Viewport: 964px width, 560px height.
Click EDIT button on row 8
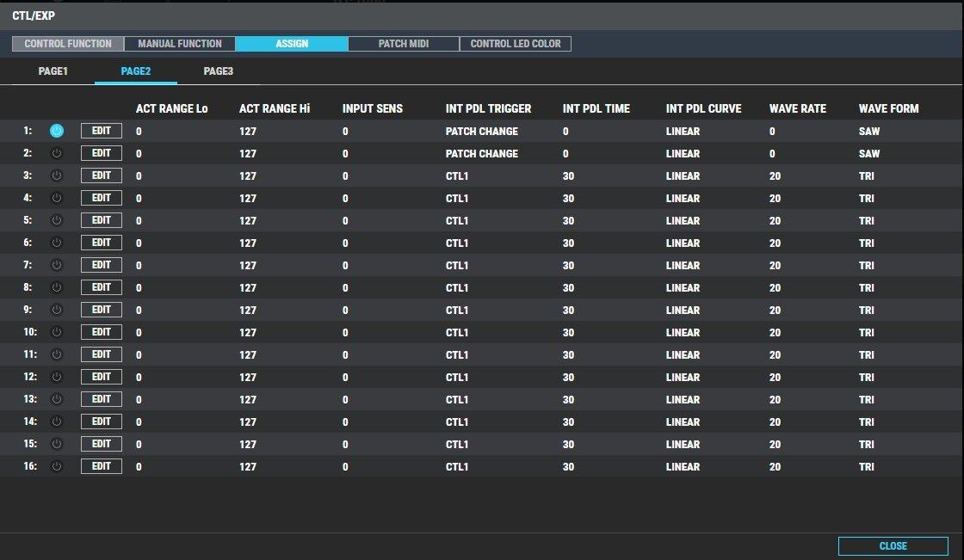tap(102, 287)
